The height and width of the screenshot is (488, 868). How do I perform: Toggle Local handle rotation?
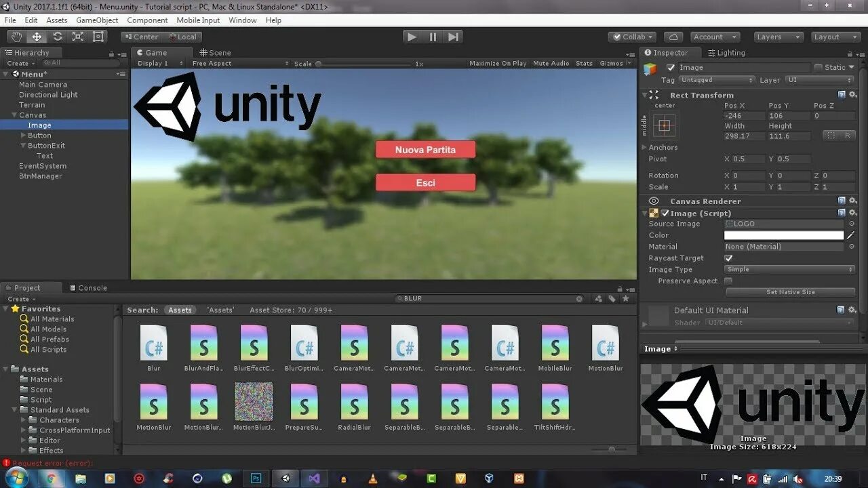pyautogui.click(x=182, y=37)
